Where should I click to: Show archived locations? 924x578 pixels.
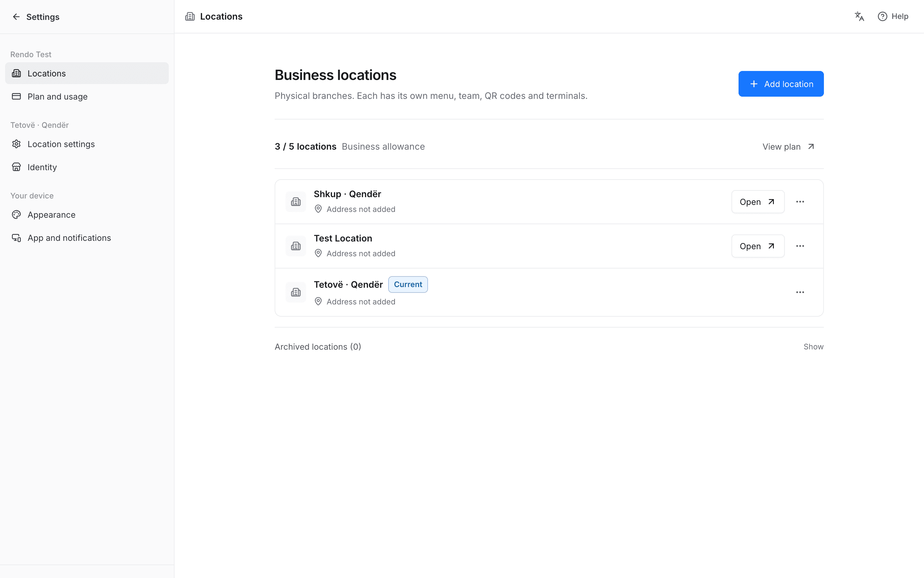click(813, 347)
